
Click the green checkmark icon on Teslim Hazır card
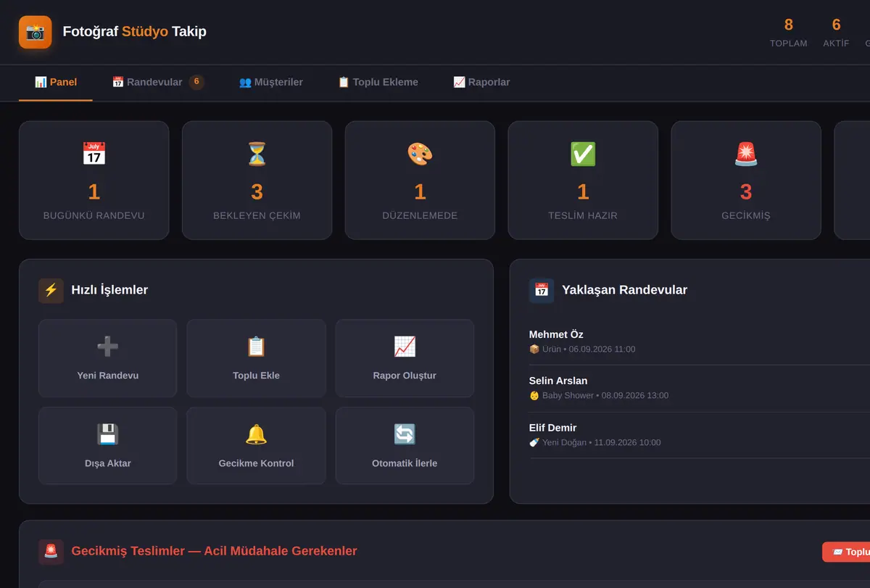point(583,154)
